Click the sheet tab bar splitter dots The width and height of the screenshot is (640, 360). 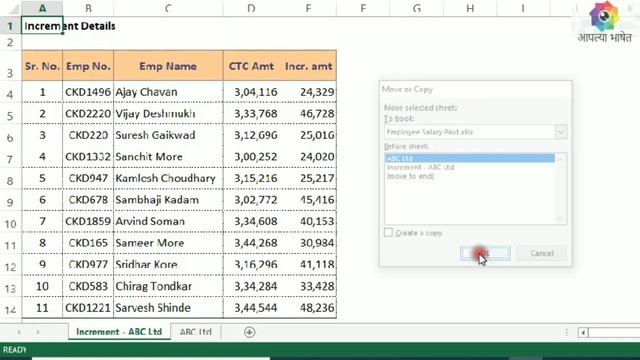tap(567, 332)
